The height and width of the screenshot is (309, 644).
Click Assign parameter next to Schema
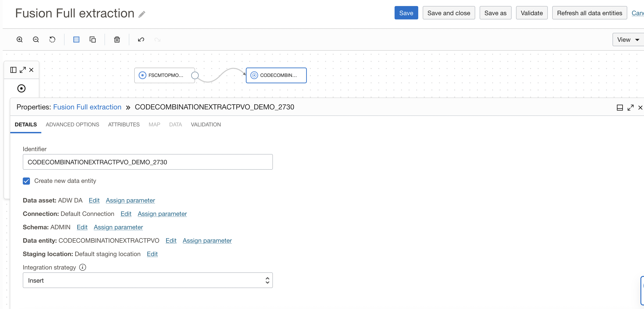(x=118, y=227)
